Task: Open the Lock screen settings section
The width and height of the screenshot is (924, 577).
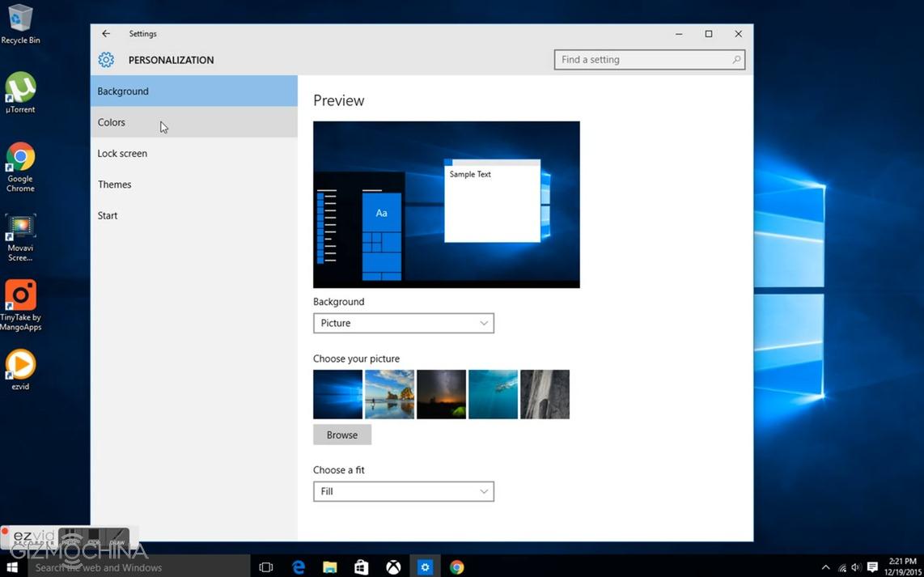Action: (122, 154)
